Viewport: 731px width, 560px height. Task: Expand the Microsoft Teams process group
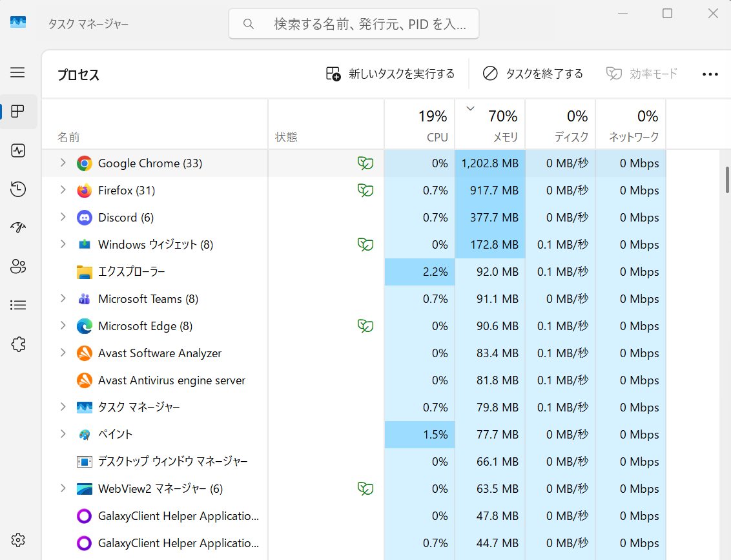63,298
